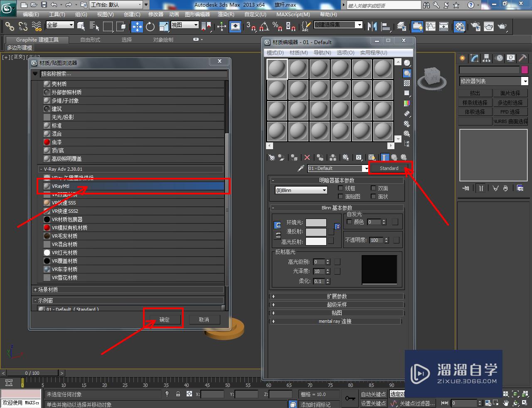532x408 pixels.
Task: Select the Rotate tool in main toolbar
Action: pyautogui.click(x=150, y=27)
